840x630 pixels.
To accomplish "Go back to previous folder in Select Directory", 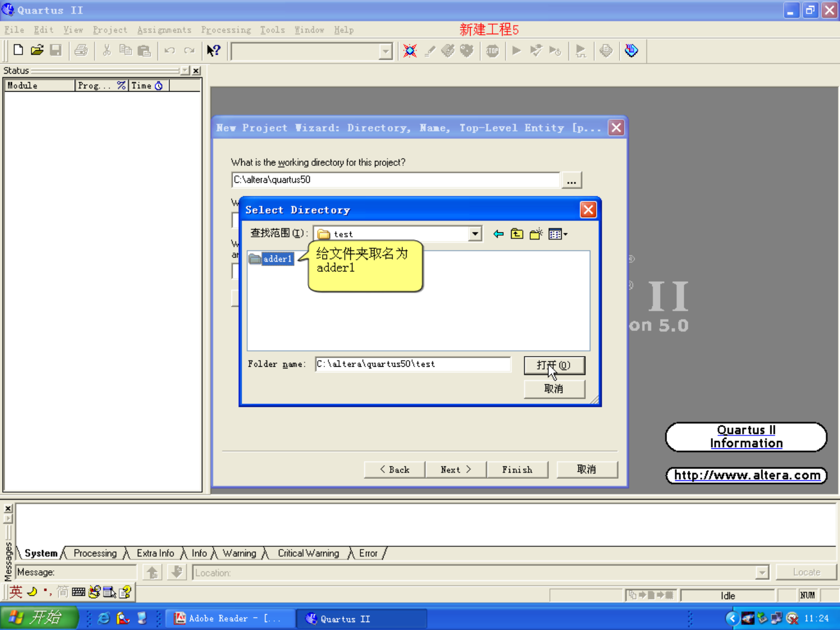I will [x=498, y=234].
